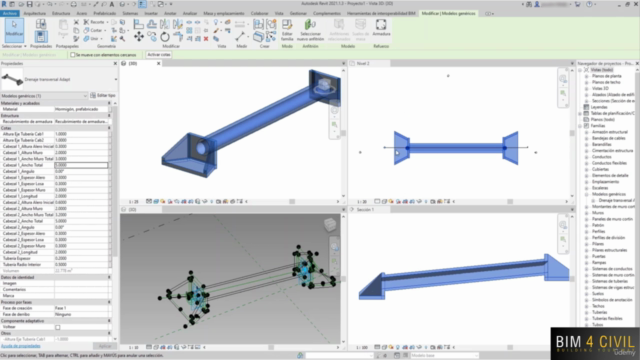The width and height of the screenshot is (640, 360).
Task: Click the Cortar geometry tool
Action: pos(93,30)
